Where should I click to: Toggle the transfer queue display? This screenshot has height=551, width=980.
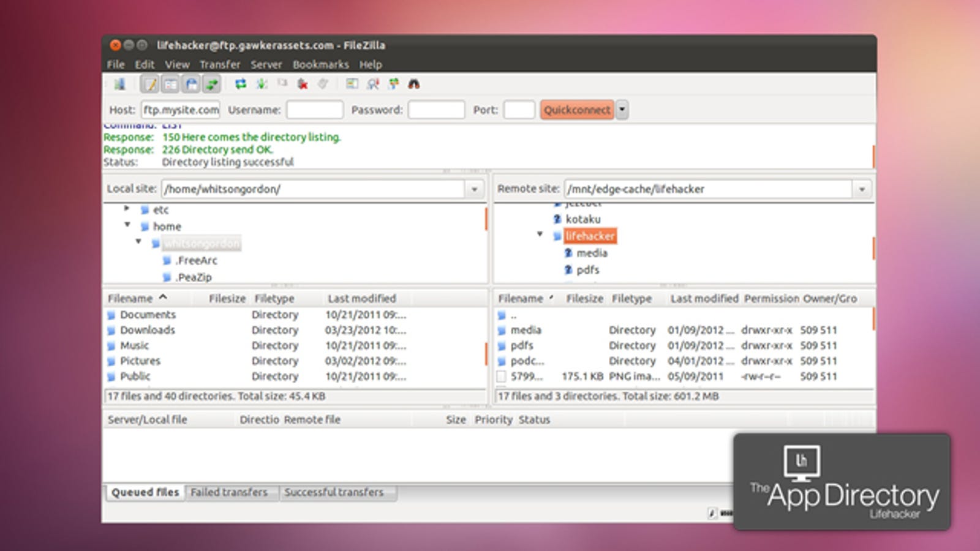[x=212, y=84]
